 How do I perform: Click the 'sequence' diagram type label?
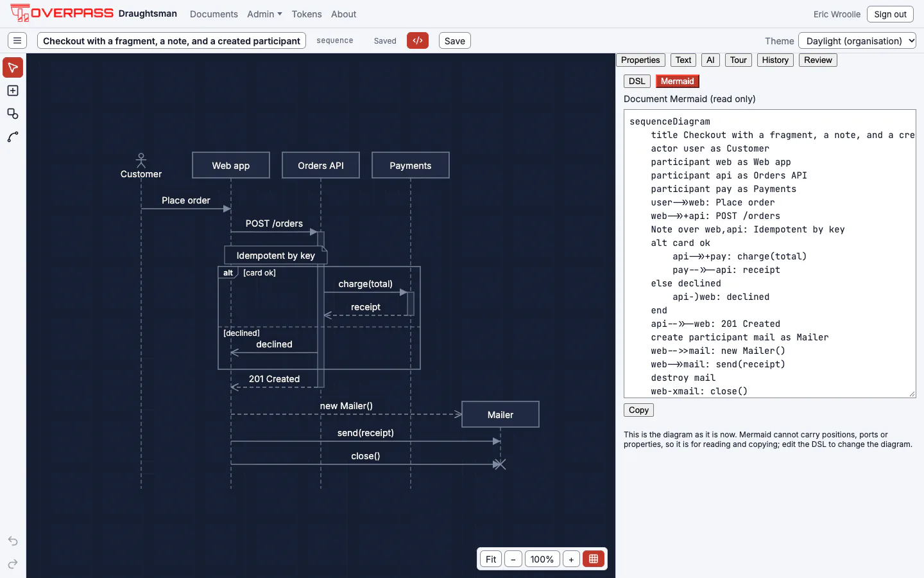click(x=335, y=40)
